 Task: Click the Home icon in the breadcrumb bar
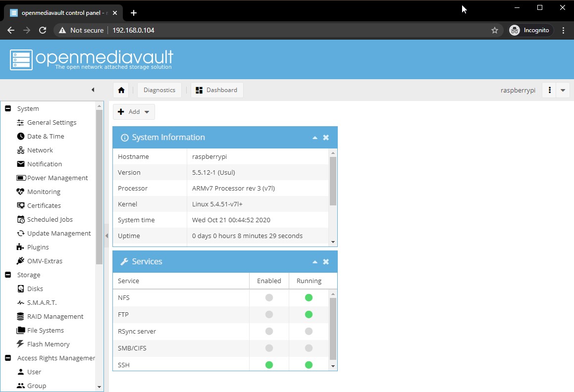(x=121, y=90)
